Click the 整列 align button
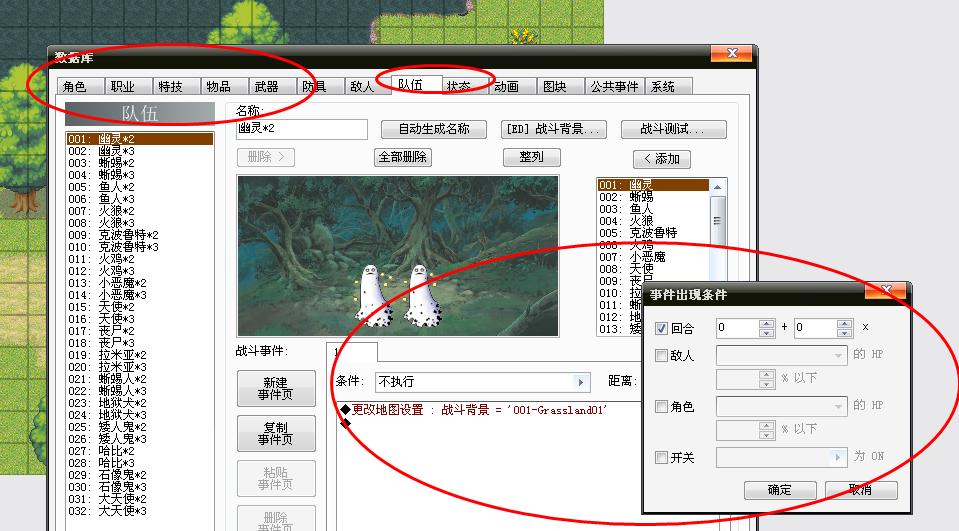This screenshot has height=531, width=959. tap(531, 157)
